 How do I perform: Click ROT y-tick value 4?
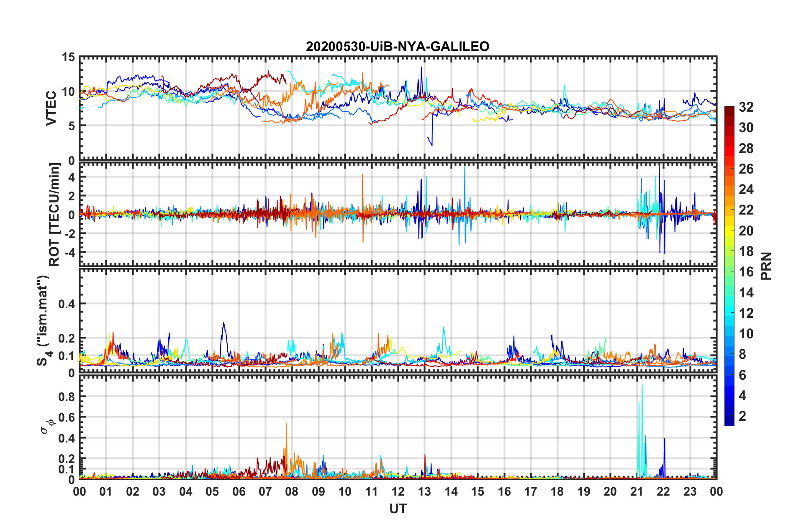(72, 177)
